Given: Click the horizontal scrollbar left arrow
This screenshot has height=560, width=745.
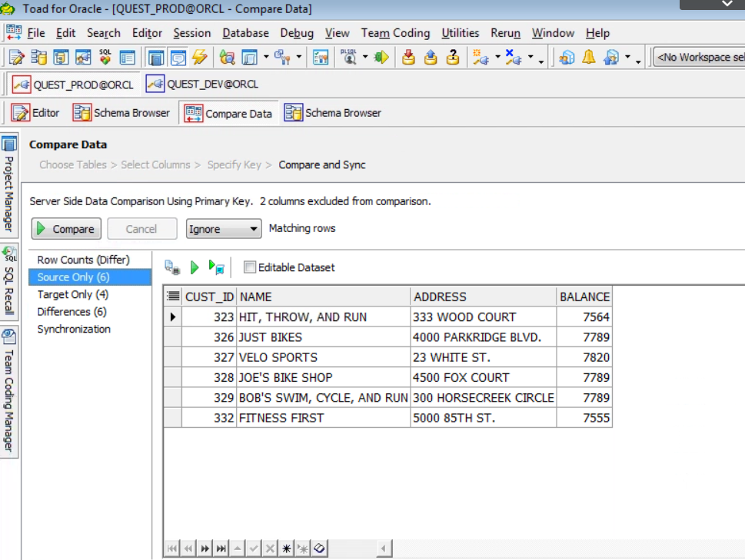Looking at the screenshot, I should pyautogui.click(x=384, y=548).
